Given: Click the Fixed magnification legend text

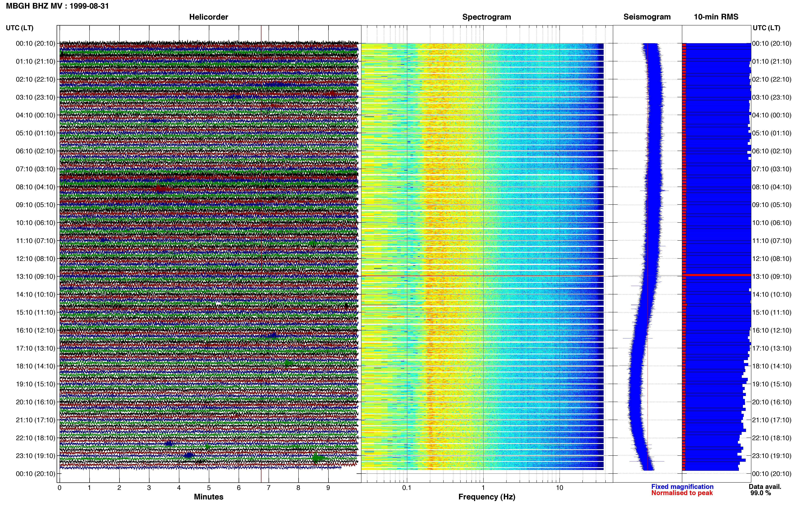Looking at the screenshot, I should click(x=682, y=486).
